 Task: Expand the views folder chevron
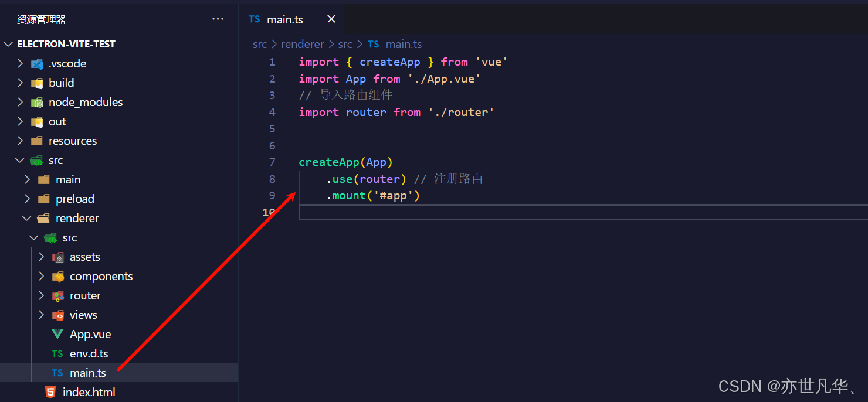pos(42,315)
